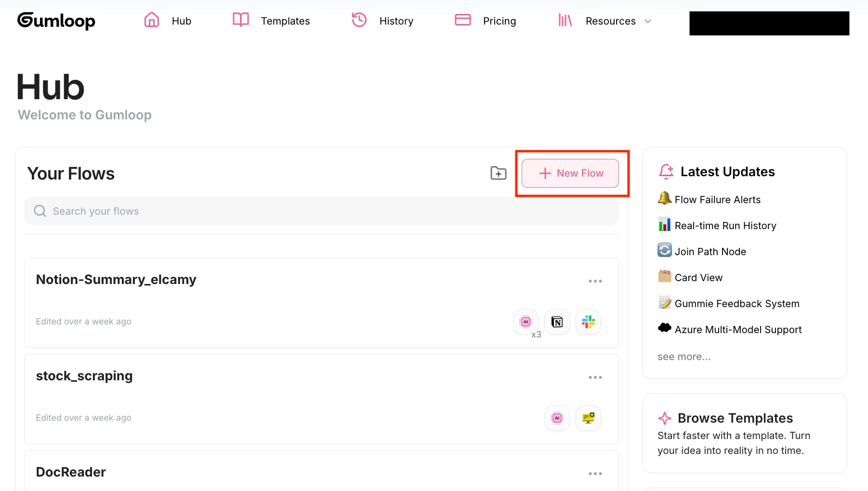Open the three-dot menu for stock_scraping
868x491 pixels.
click(x=595, y=377)
